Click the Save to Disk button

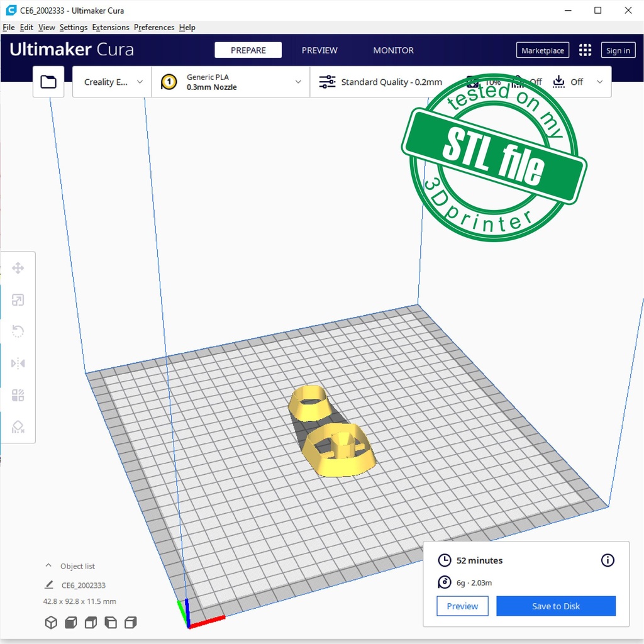[555, 606]
